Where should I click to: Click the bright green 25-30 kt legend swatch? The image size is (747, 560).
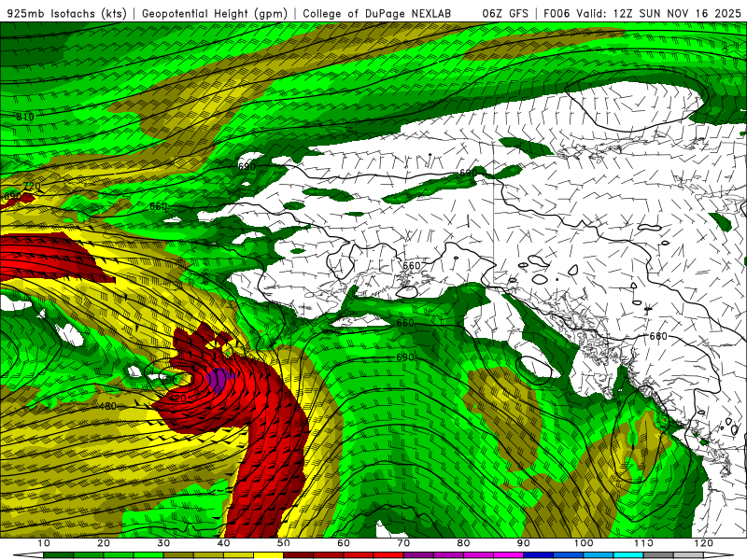pos(148,555)
